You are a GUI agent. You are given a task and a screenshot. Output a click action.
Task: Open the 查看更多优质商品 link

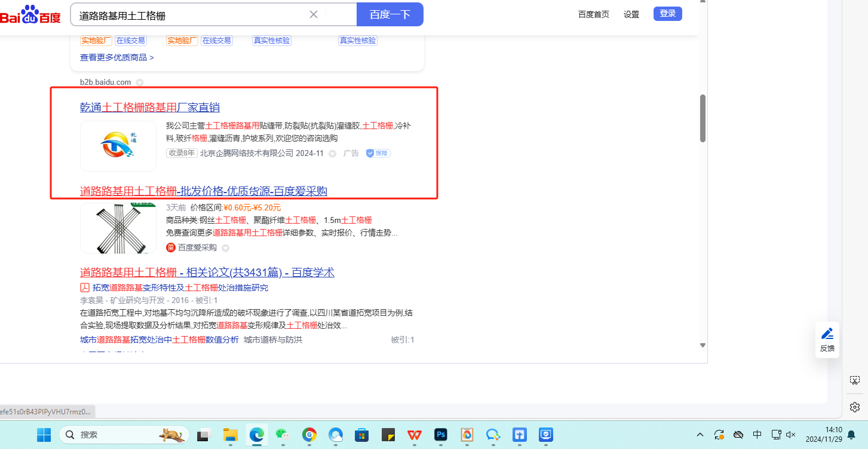click(x=117, y=57)
